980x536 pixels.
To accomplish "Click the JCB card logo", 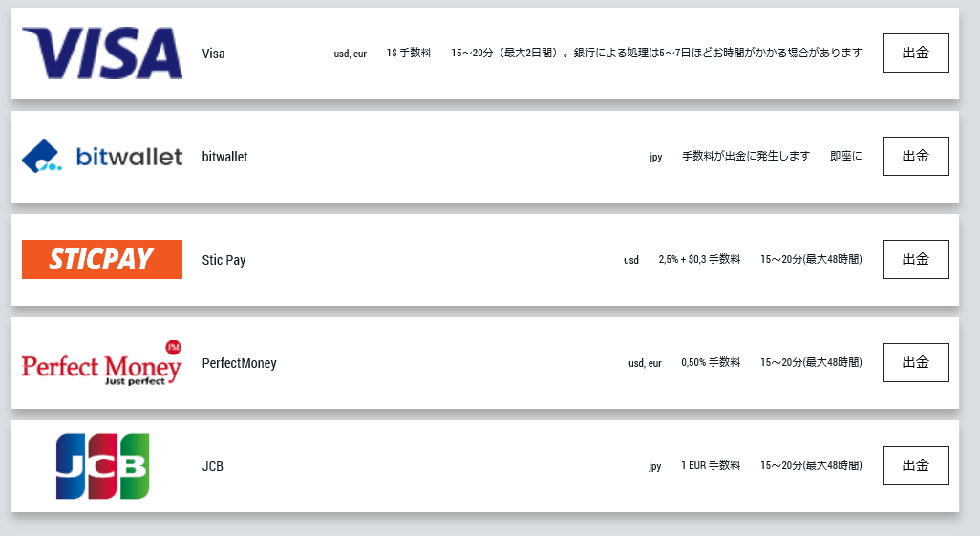I will (x=102, y=466).
